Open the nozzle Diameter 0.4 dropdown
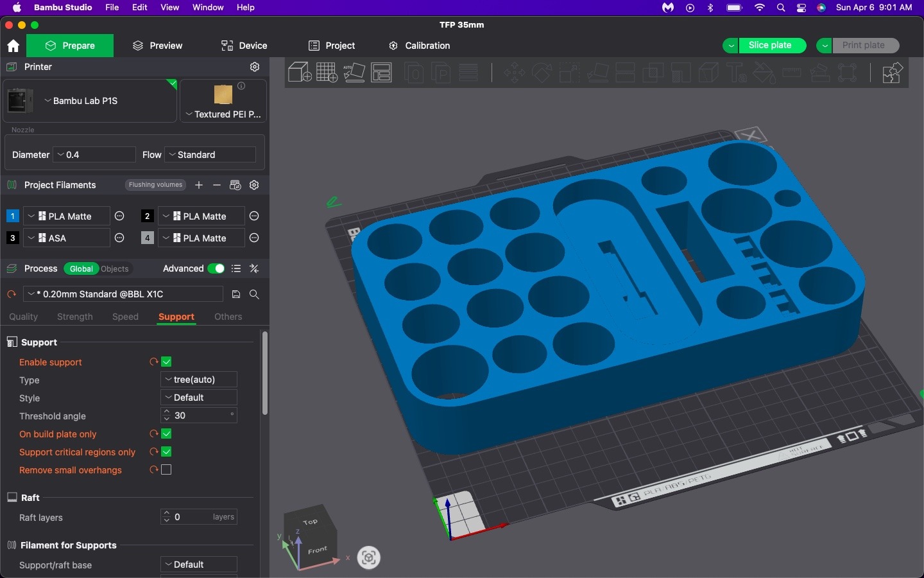This screenshot has width=924, height=578. pyautogui.click(x=94, y=155)
